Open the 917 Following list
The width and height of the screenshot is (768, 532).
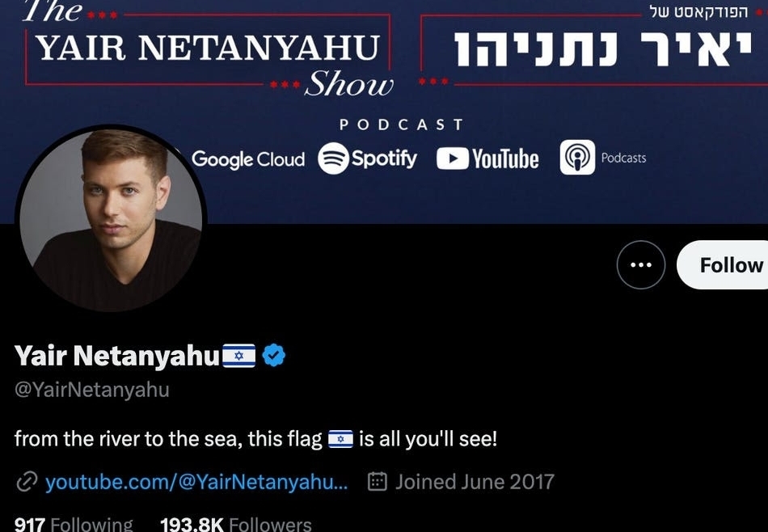pyautogui.click(x=74, y=524)
